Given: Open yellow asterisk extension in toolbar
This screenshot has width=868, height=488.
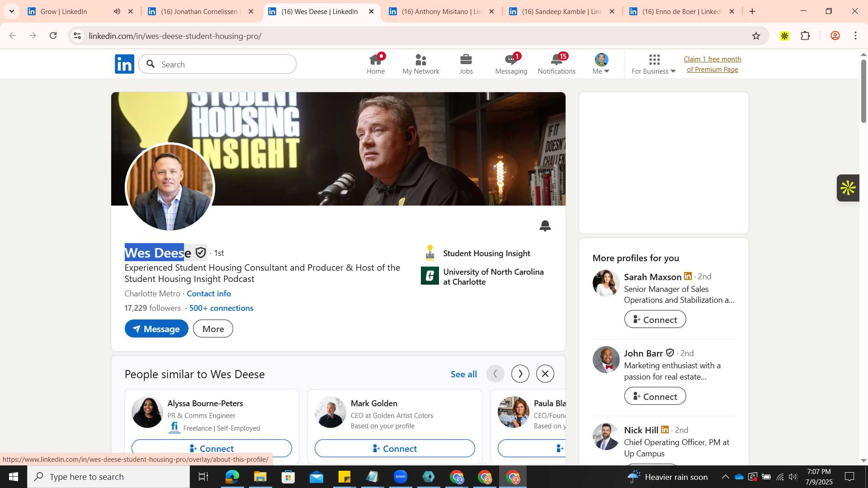Looking at the screenshot, I should [784, 36].
